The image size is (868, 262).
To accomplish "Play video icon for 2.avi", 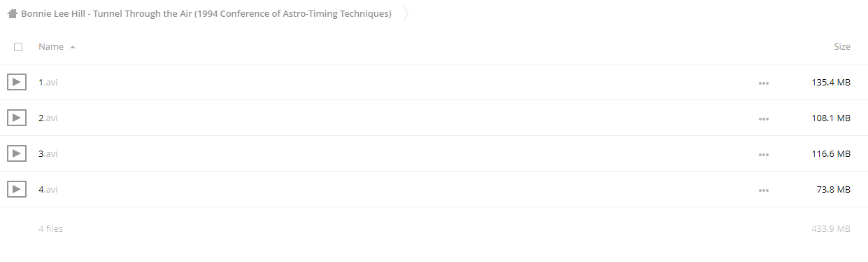I will [17, 118].
